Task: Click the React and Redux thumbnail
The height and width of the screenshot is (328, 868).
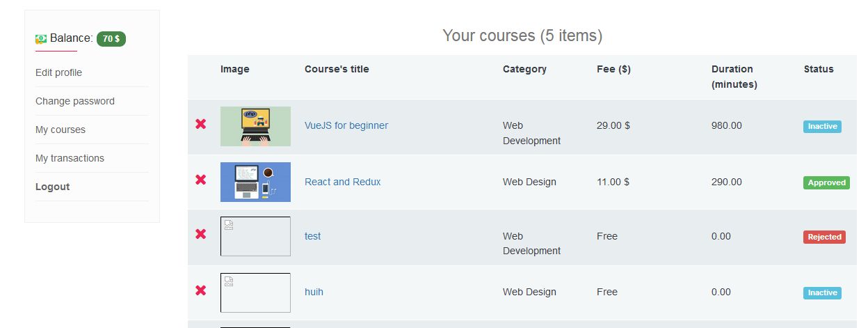Action: tap(255, 182)
